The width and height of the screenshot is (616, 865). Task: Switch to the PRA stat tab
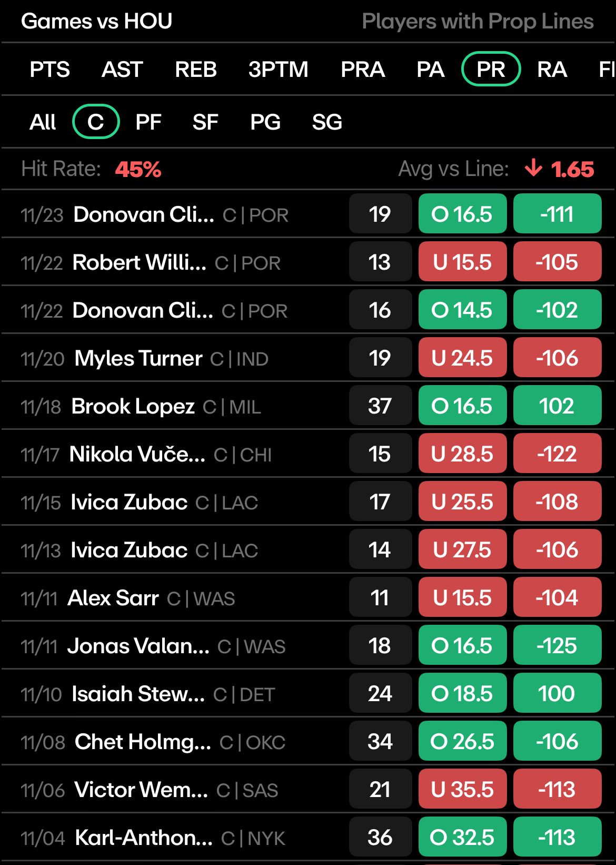point(363,69)
